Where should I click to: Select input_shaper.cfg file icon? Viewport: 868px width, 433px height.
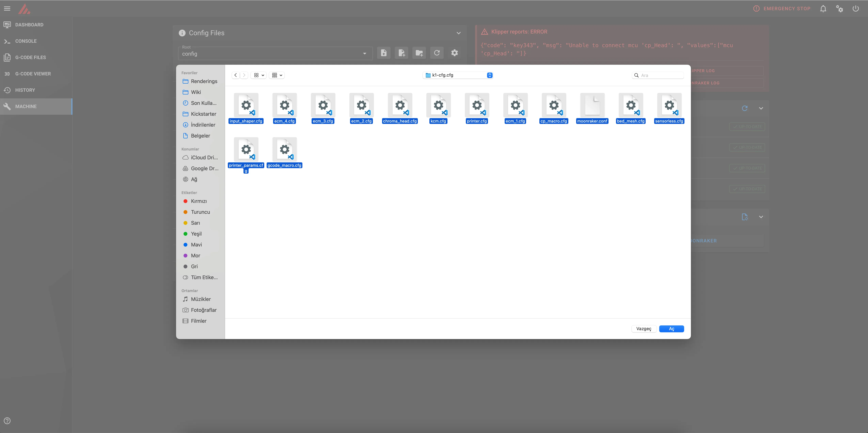(x=246, y=105)
